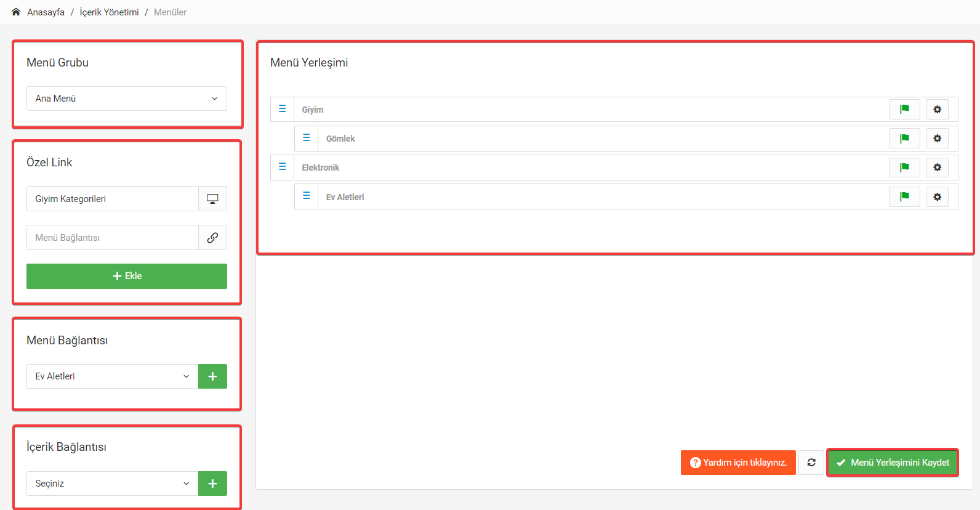Select the Elektronik menu item text
The image size is (980, 510).
click(321, 168)
